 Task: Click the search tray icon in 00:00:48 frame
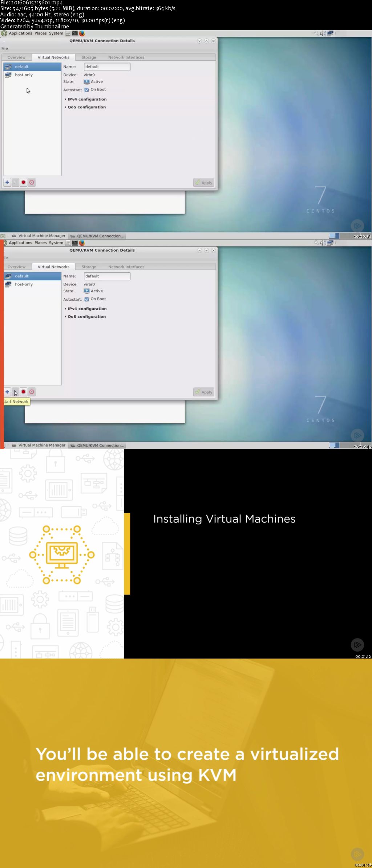316,243
